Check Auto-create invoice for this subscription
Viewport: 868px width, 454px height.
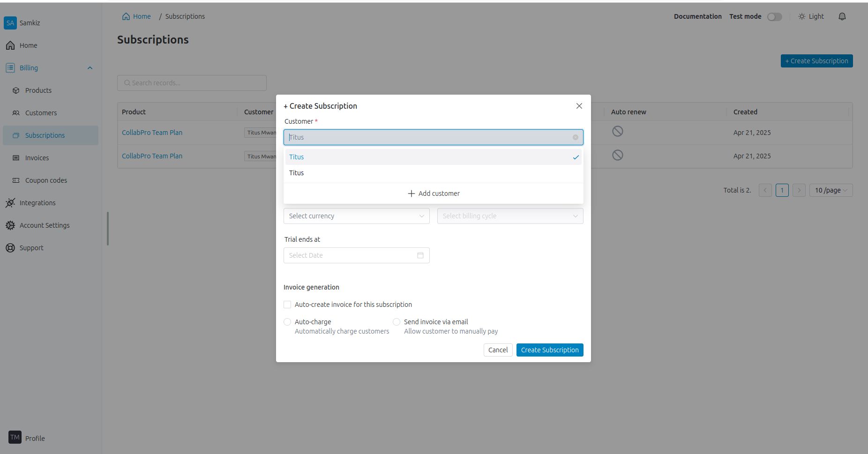click(x=287, y=305)
